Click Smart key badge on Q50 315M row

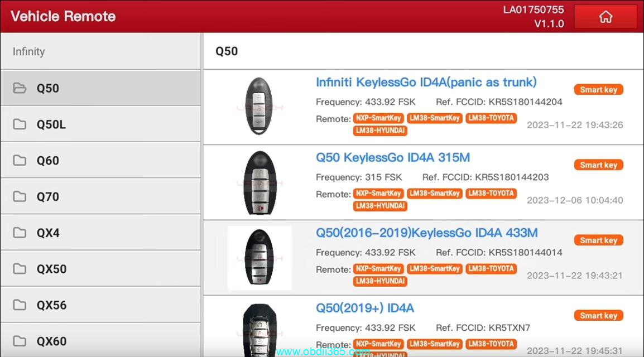[x=598, y=165]
